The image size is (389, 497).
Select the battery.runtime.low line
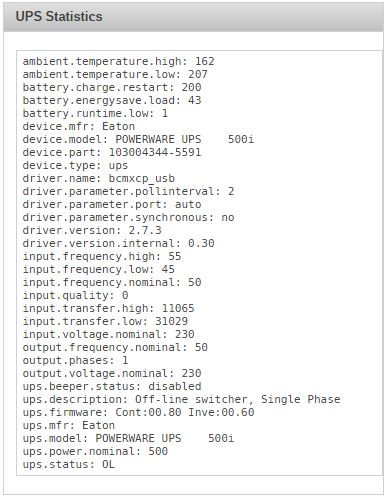pos(95,113)
